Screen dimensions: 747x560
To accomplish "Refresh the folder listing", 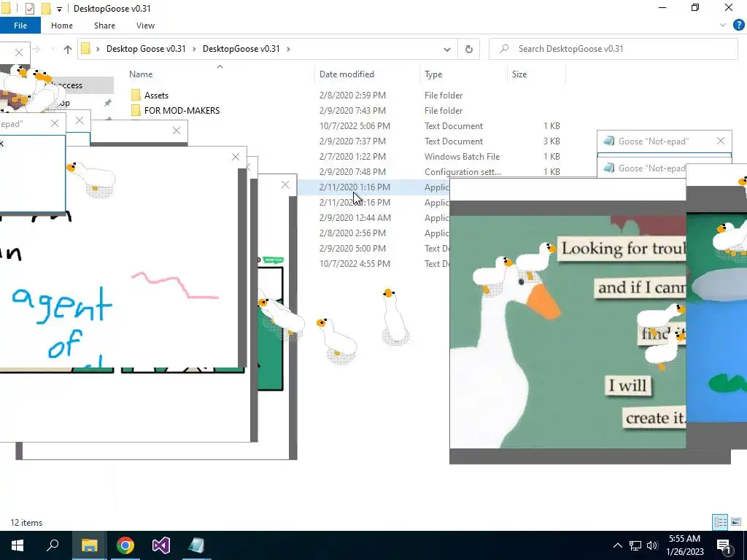I will pyautogui.click(x=469, y=49).
